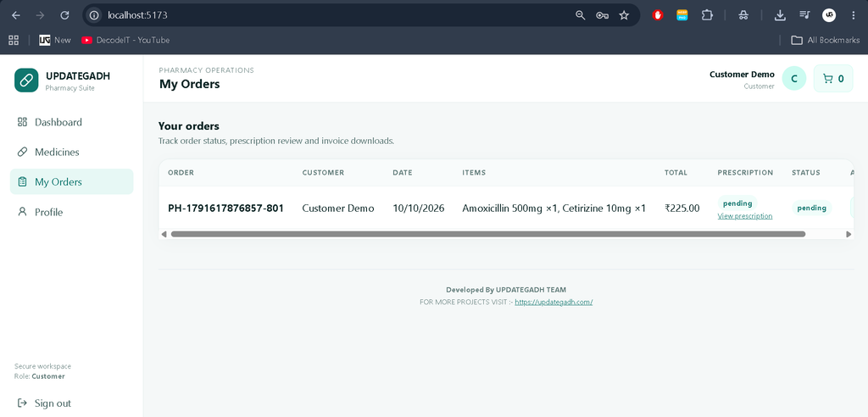Click the PRESCRIPTION column header

(745, 173)
